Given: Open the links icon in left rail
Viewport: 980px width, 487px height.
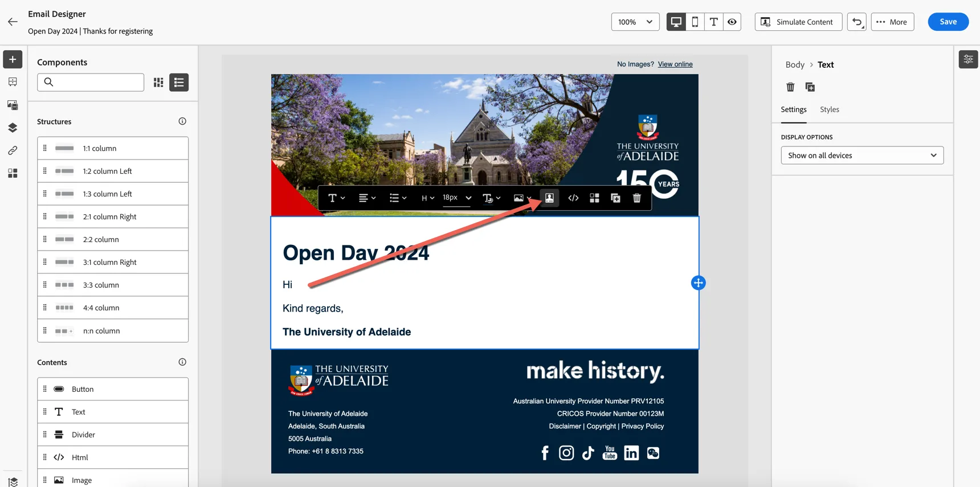Looking at the screenshot, I should point(13,150).
